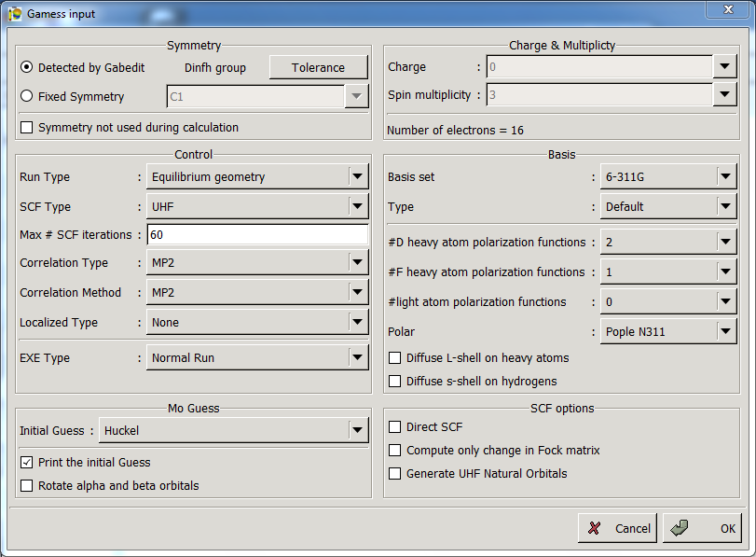Expand the Correlation Type dropdown
This screenshot has height=557, width=756.
click(357, 262)
